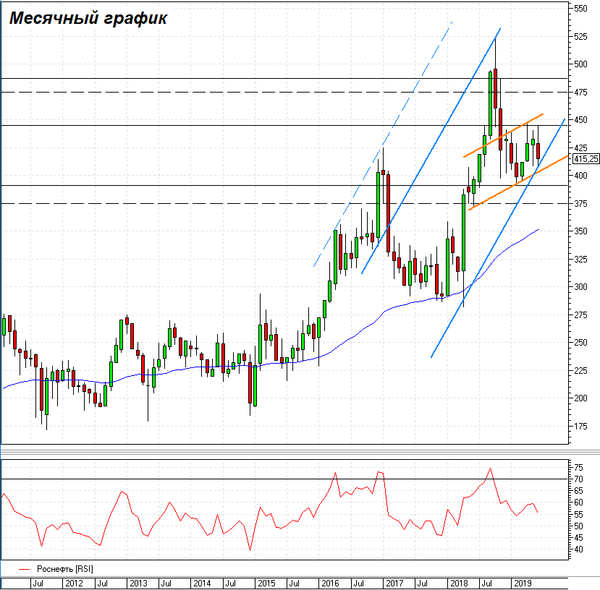Viewport: 600px width, 590px height.
Task: Click the 2012 label on time axis
Action: pyautogui.click(x=74, y=583)
